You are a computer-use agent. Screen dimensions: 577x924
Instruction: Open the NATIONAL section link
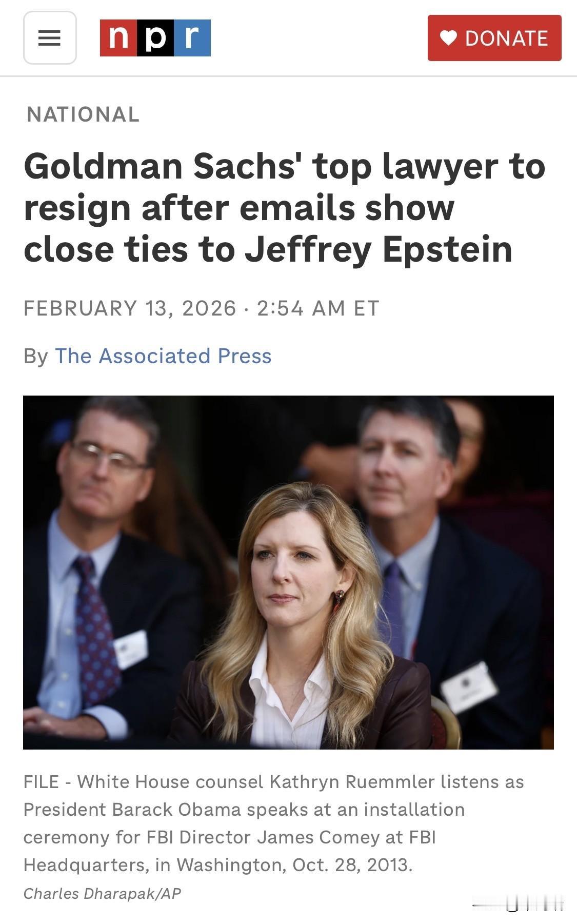pyautogui.click(x=83, y=114)
